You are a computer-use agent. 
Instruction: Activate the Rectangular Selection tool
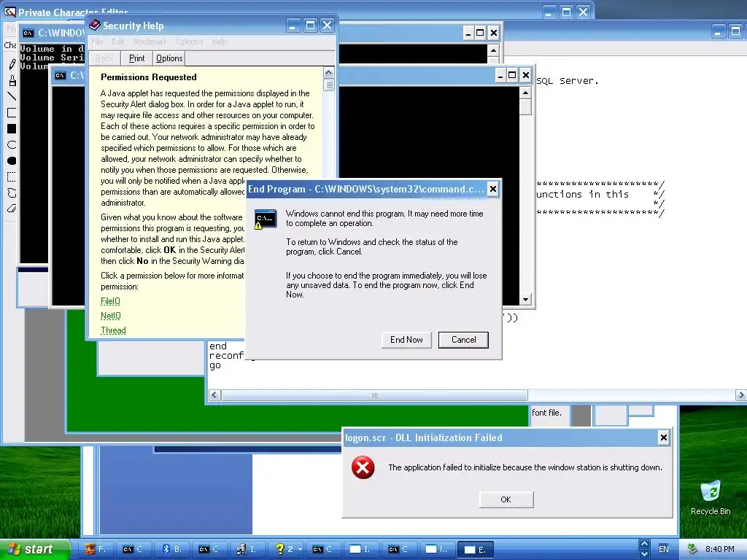click(x=12, y=177)
